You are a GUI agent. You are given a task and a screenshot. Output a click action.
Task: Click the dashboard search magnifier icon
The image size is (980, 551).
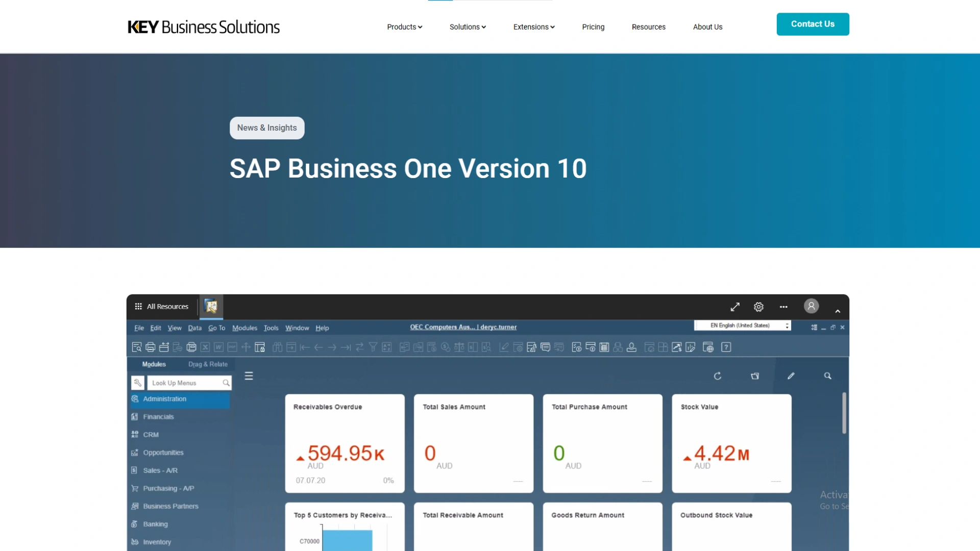pyautogui.click(x=828, y=376)
